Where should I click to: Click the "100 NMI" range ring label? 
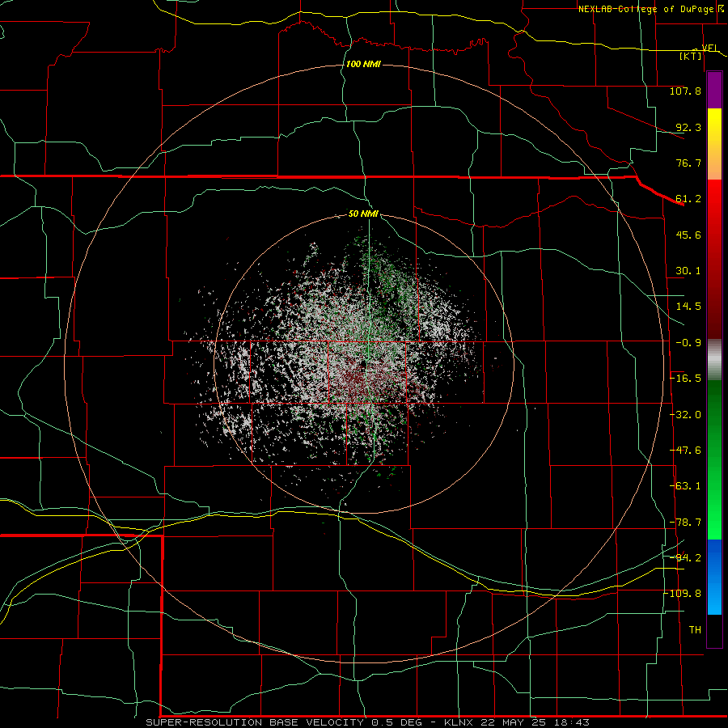pyautogui.click(x=363, y=64)
